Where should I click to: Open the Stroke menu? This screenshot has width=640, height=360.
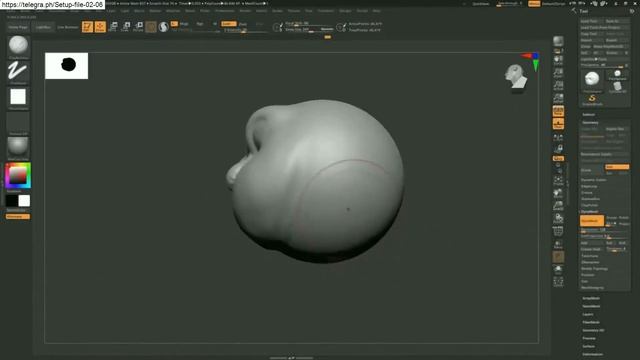(278, 11)
